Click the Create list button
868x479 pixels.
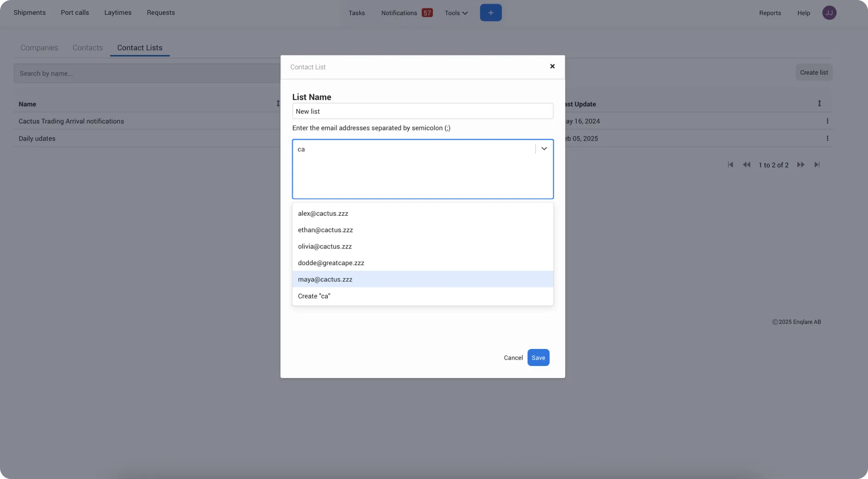click(814, 72)
